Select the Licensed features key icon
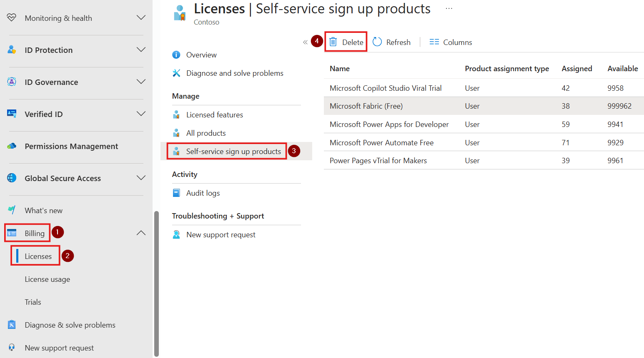644x358 pixels. point(176,114)
